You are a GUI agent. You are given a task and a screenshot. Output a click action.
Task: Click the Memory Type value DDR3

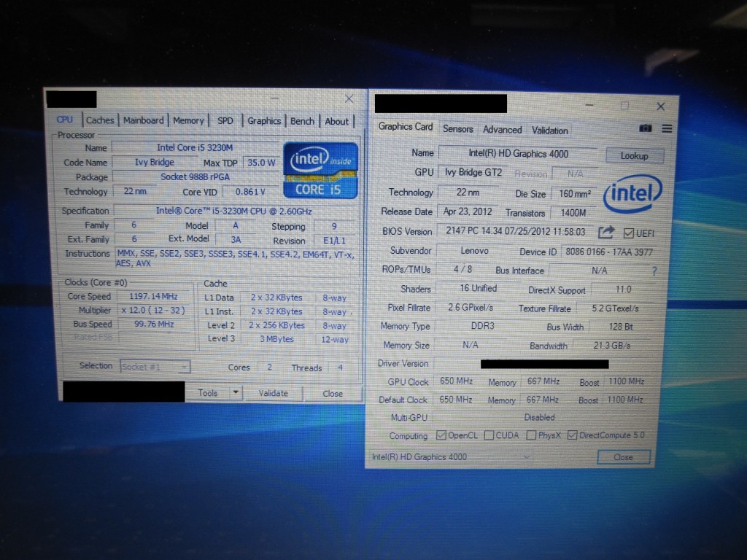pos(483,326)
